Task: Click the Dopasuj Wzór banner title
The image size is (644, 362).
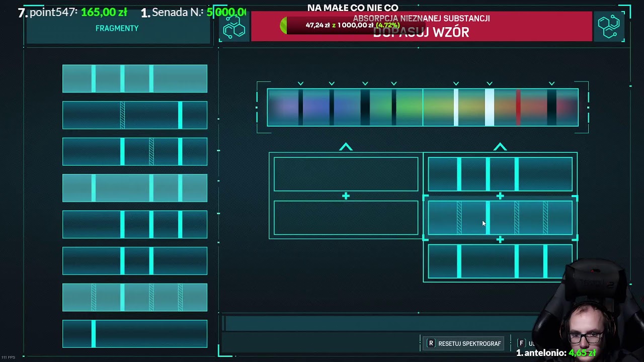Action: click(x=421, y=32)
